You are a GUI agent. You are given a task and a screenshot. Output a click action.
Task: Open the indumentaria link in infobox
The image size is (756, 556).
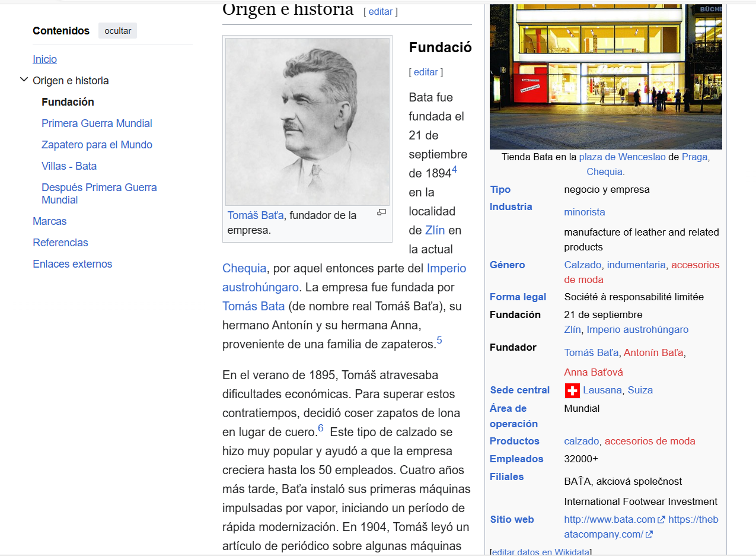click(x=636, y=265)
